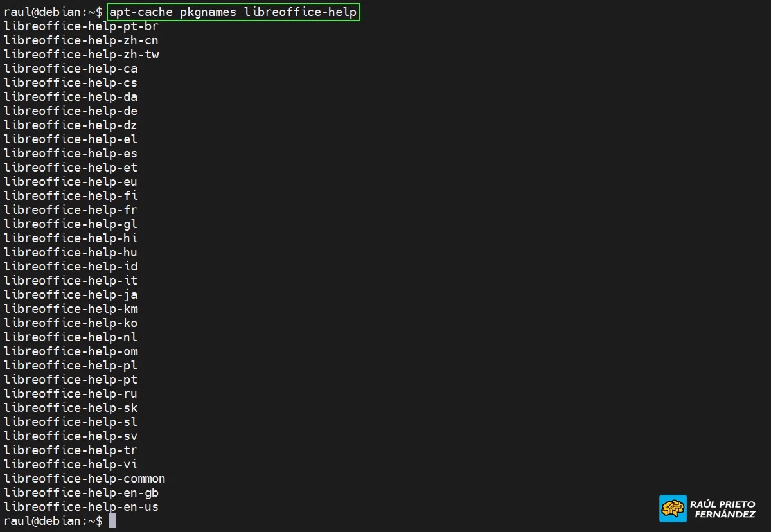Screen dimensions: 771x532
Task: Click the line libreoffice-help-pt-br
Action: [81, 26]
